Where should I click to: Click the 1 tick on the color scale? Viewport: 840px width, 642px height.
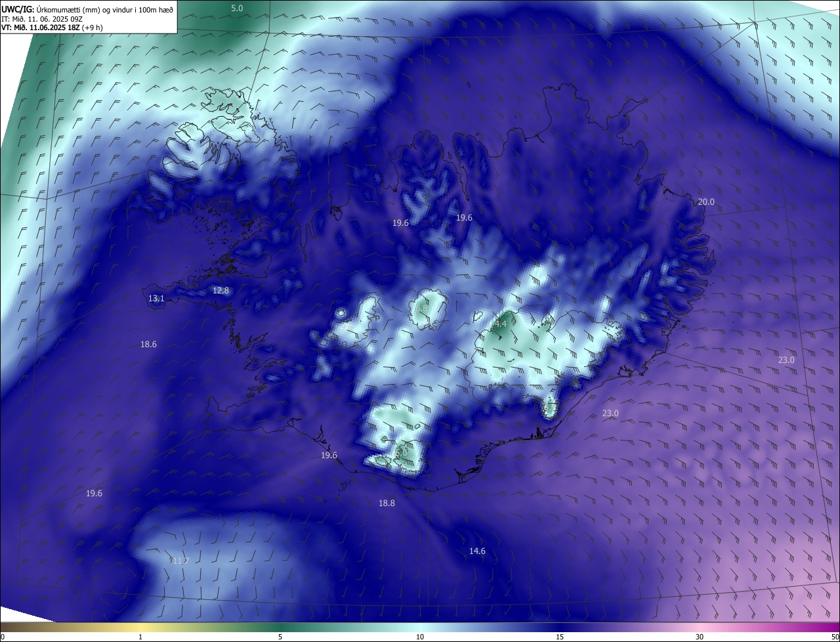(x=140, y=637)
